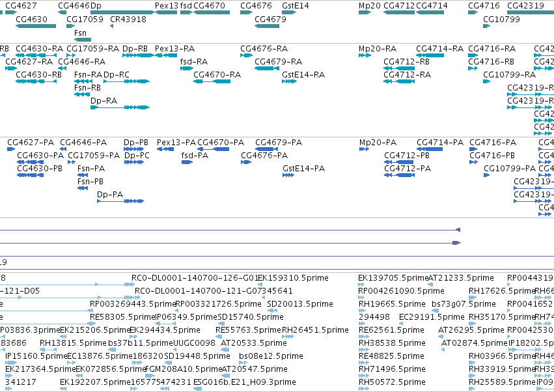Open the GstE14 gene label
Viewport: 554px width, 392px height.
(x=296, y=6)
